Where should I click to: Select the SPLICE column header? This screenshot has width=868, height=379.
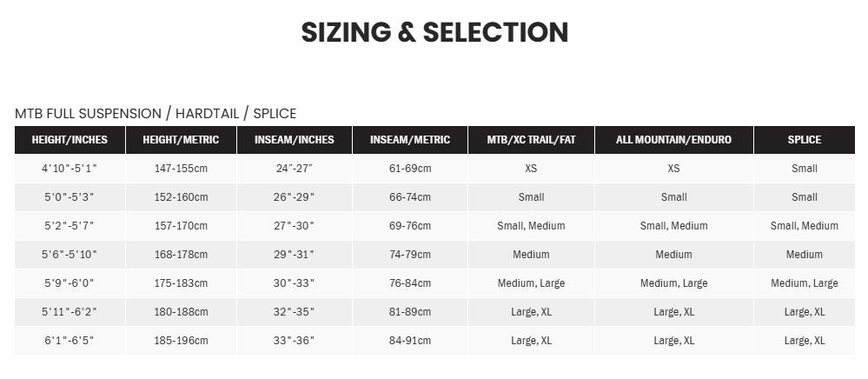(804, 140)
